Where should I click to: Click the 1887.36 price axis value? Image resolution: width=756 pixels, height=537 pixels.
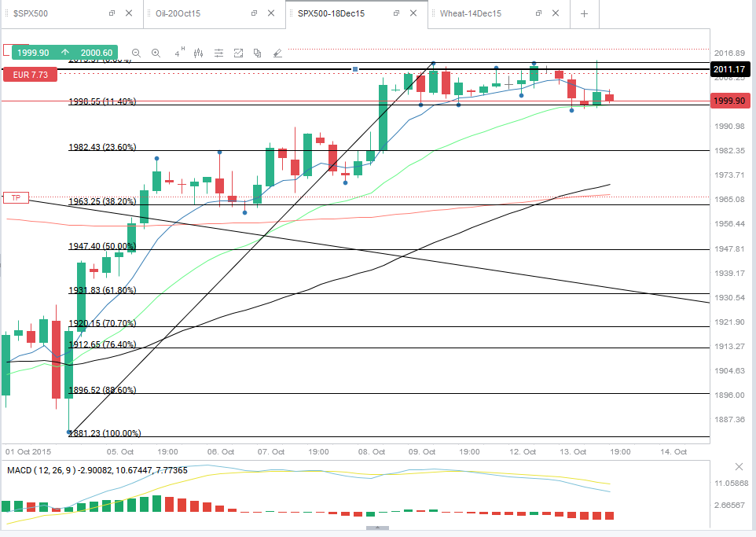click(x=729, y=420)
